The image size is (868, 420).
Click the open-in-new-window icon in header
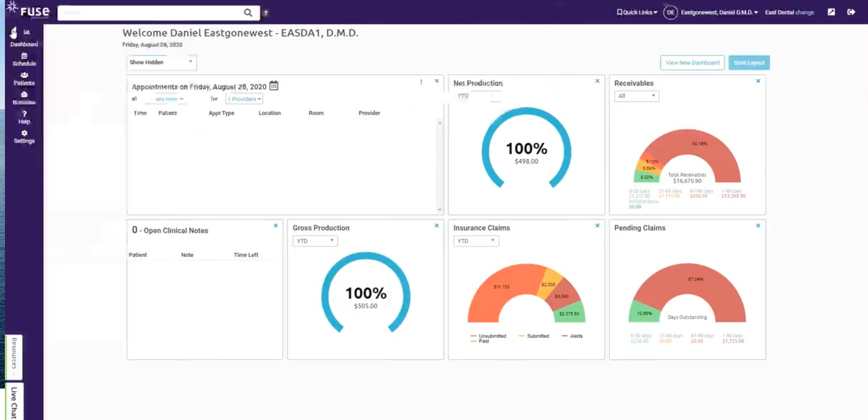pos(831,12)
